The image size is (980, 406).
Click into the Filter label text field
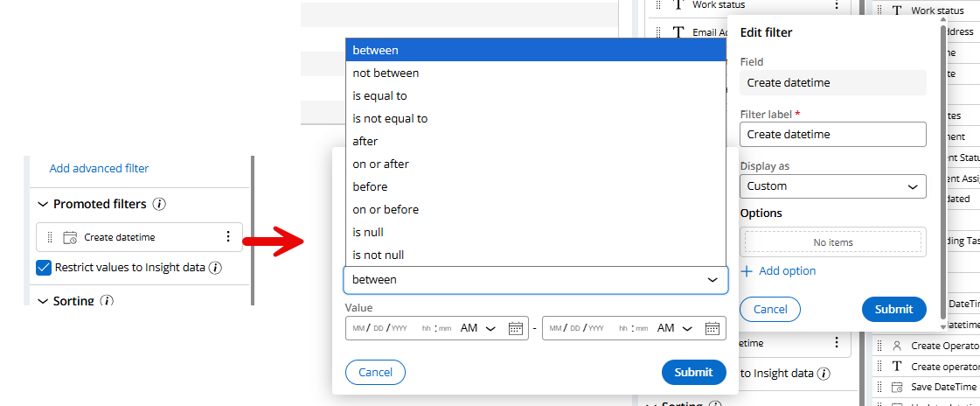click(x=832, y=135)
